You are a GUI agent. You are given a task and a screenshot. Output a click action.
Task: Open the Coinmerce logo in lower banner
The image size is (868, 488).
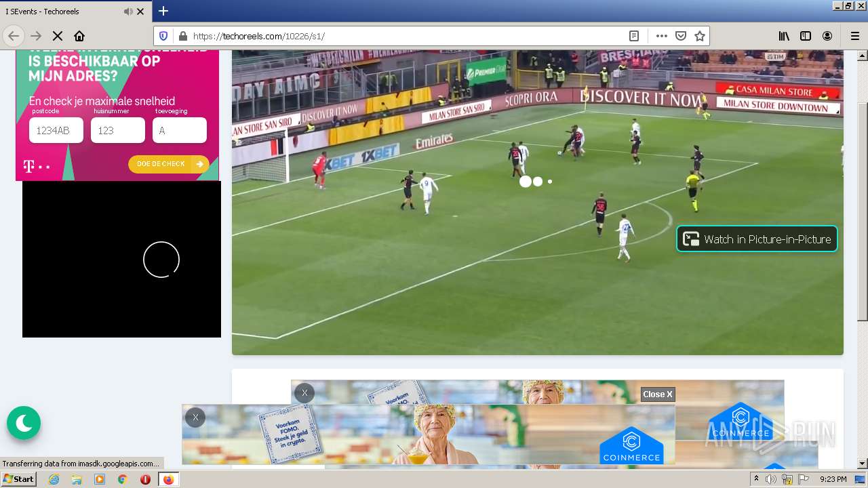[x=631, y=446]
